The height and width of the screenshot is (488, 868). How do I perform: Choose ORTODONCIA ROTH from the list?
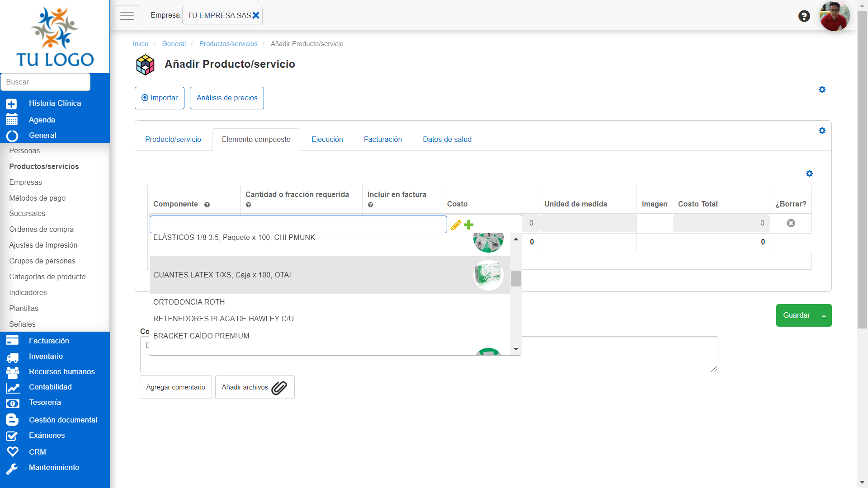pos(189,302)
